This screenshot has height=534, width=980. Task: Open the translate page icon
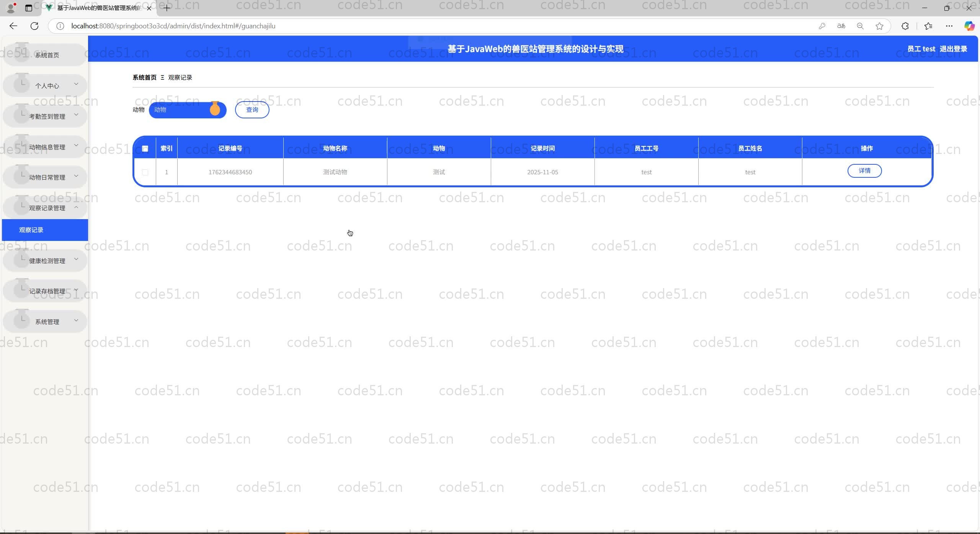[x=841, y=26]
